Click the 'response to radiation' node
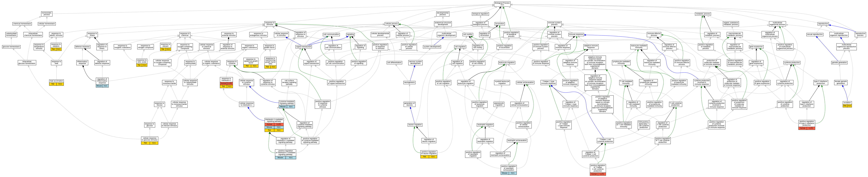The height and width of the screenshot is (177, 868). tap(56, 47)
